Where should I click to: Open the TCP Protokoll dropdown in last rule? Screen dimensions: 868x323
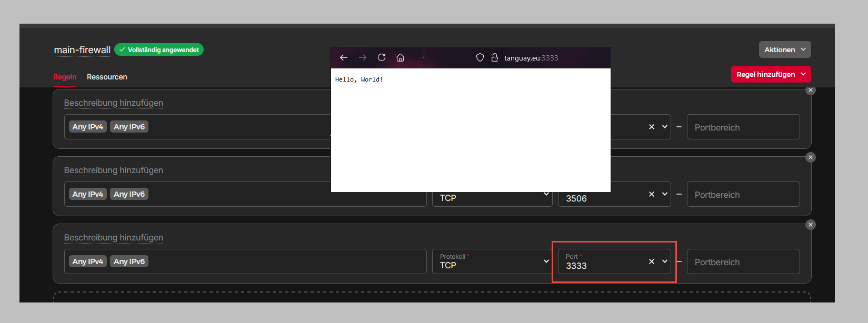point(492,261)
